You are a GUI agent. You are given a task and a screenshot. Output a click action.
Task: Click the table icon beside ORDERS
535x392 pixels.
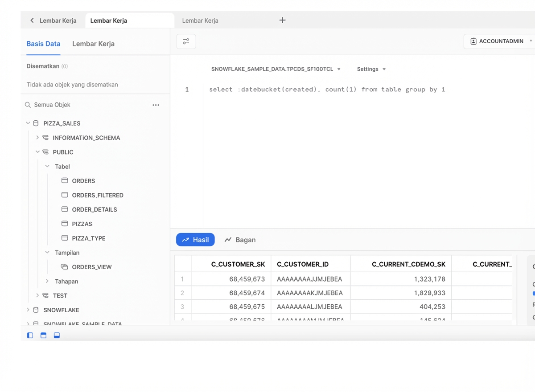click(x=65, y=181)
